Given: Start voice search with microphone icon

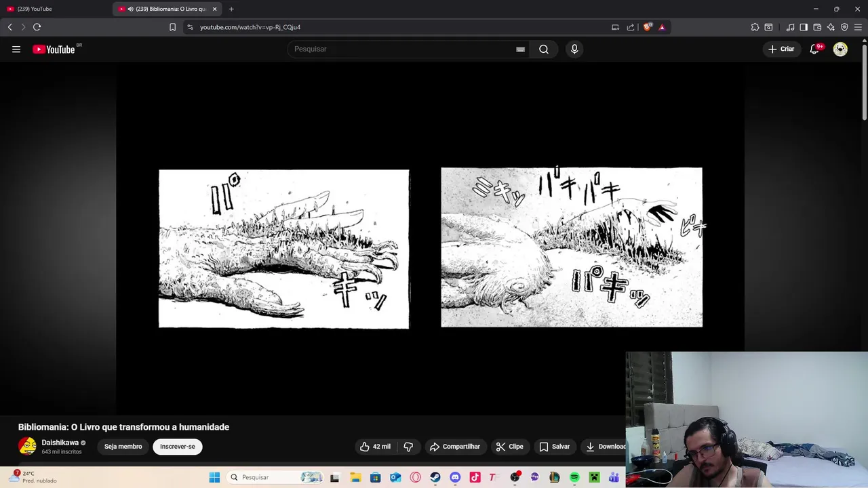Looking at the screenshot, I should click(574, 49).
